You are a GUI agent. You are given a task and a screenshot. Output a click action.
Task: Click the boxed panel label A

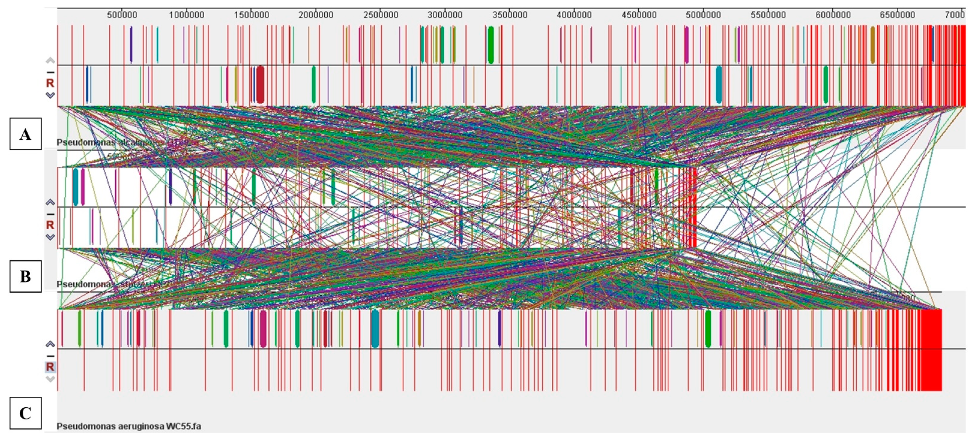[25, 134]
